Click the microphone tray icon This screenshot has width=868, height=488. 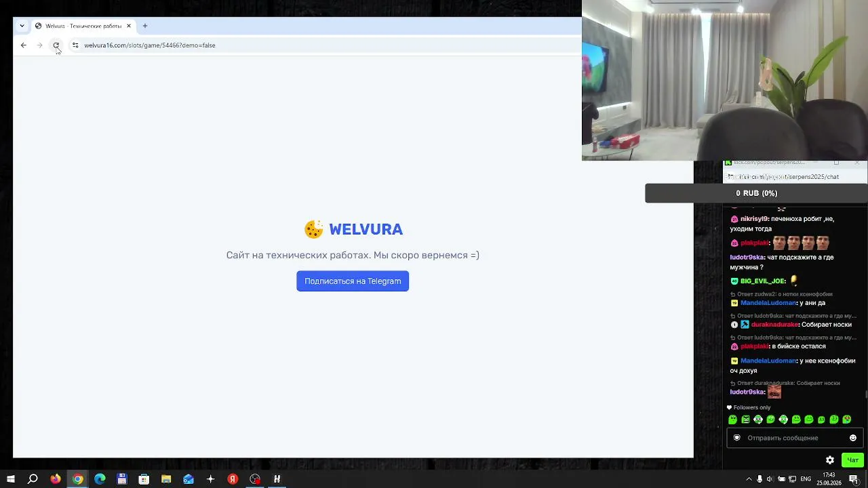[759, 479]
